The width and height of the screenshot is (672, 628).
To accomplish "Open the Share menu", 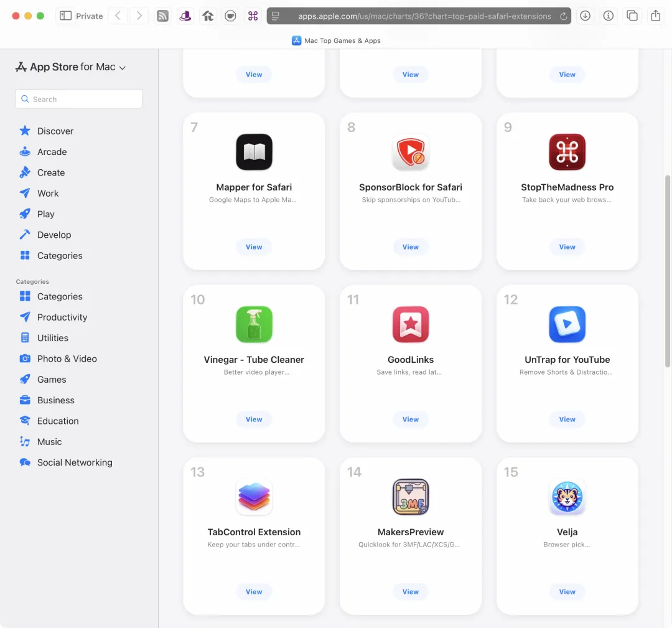I will (655, 16).
